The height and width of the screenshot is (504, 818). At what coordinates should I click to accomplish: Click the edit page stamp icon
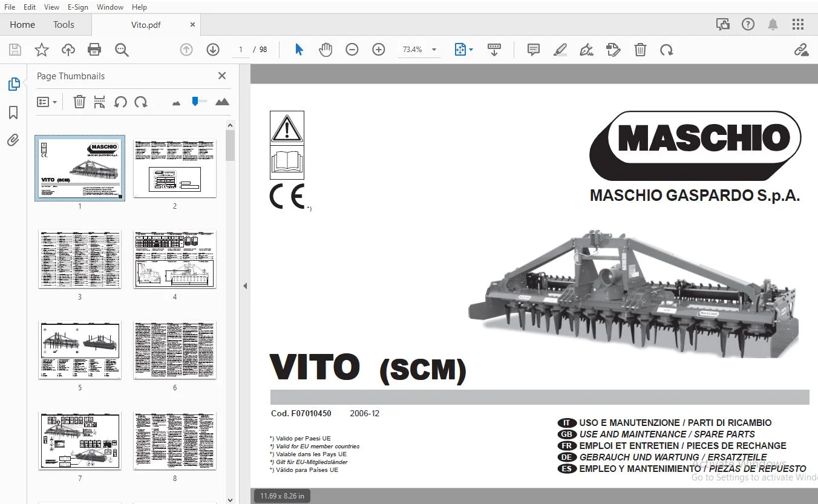[613, 50]
